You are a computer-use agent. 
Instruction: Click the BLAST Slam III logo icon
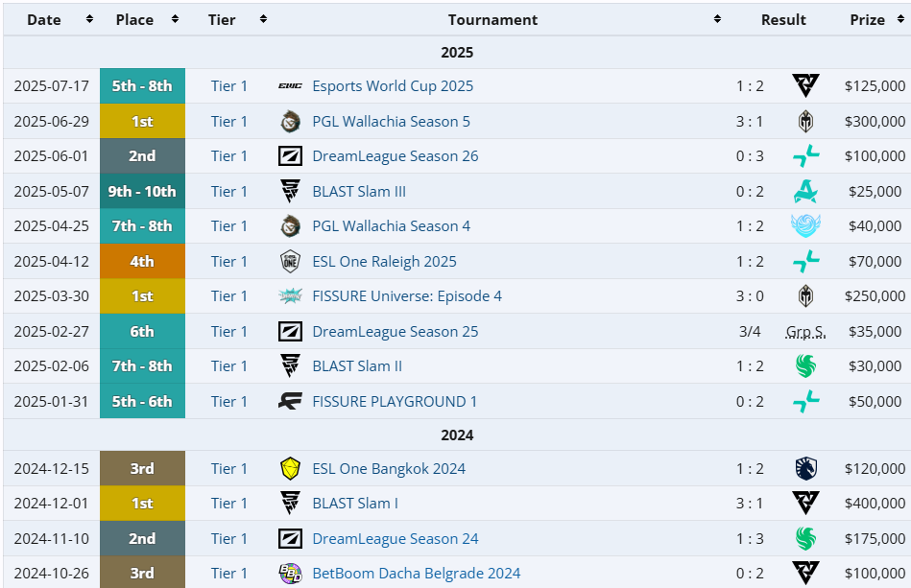tap(290, 192)
